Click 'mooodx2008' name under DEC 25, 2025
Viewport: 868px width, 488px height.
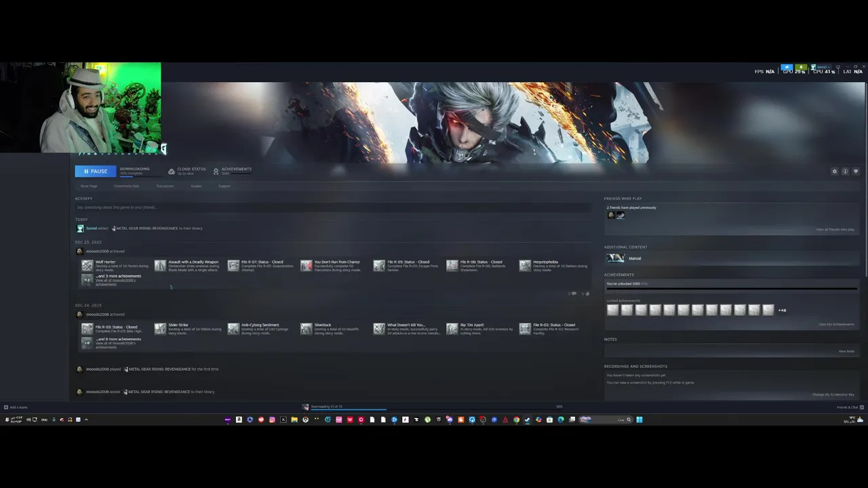(97, 251)
